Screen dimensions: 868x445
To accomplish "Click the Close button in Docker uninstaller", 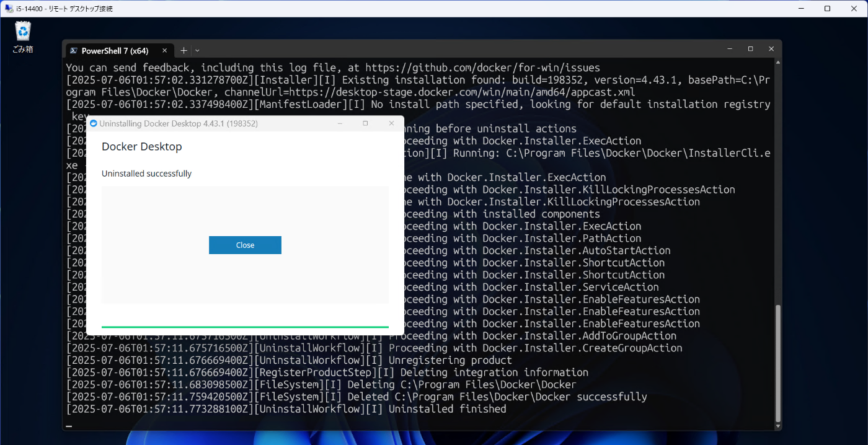I will click(245, 245).
